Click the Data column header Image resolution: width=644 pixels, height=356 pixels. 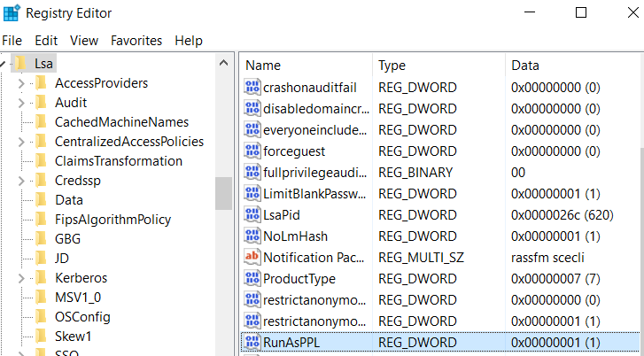524,66
